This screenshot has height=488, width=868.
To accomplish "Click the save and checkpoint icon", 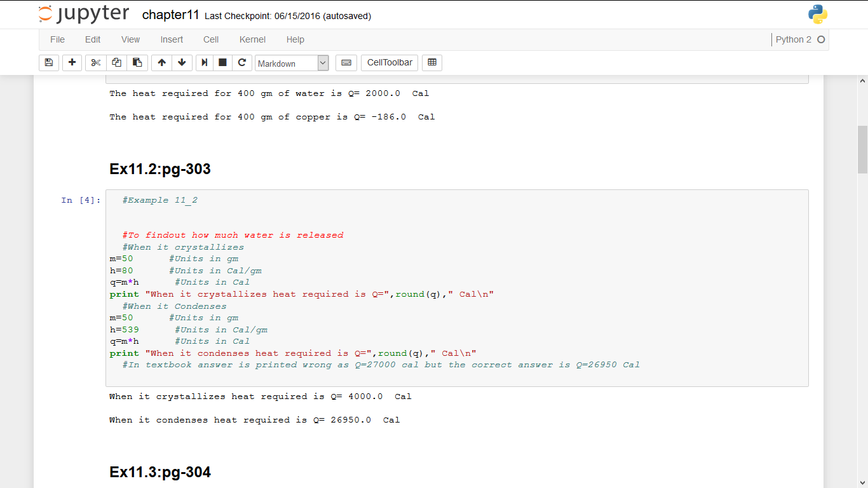I will point(49,62).
